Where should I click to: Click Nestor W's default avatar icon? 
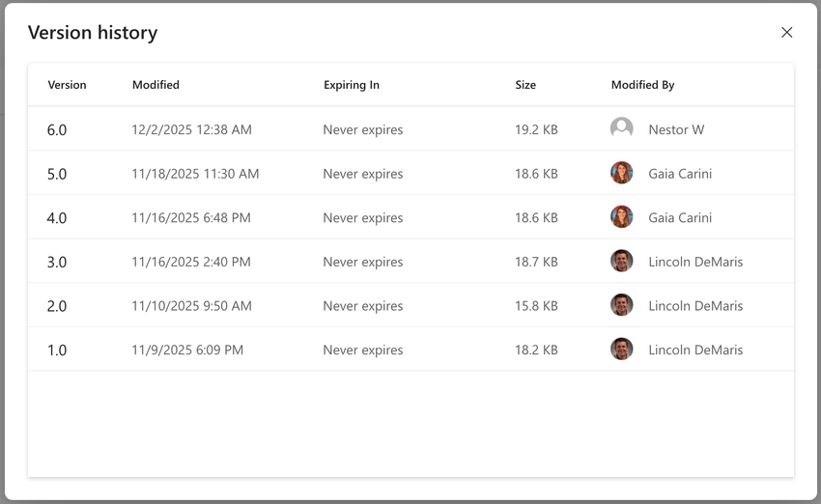[622, 129]
